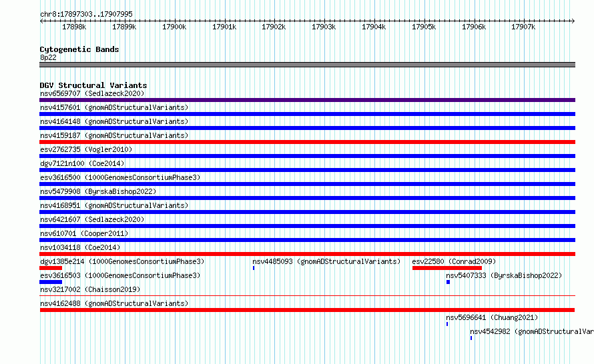Open esv2762735 (Vogler2010) variant label
This screenshot has width=594, height=364.
(x=86, y=149)
